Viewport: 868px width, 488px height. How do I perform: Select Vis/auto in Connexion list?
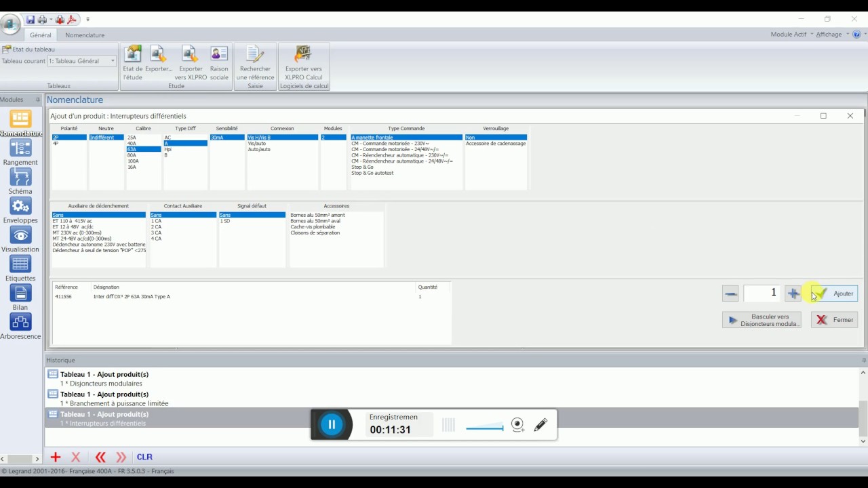[x=282, y=144]
